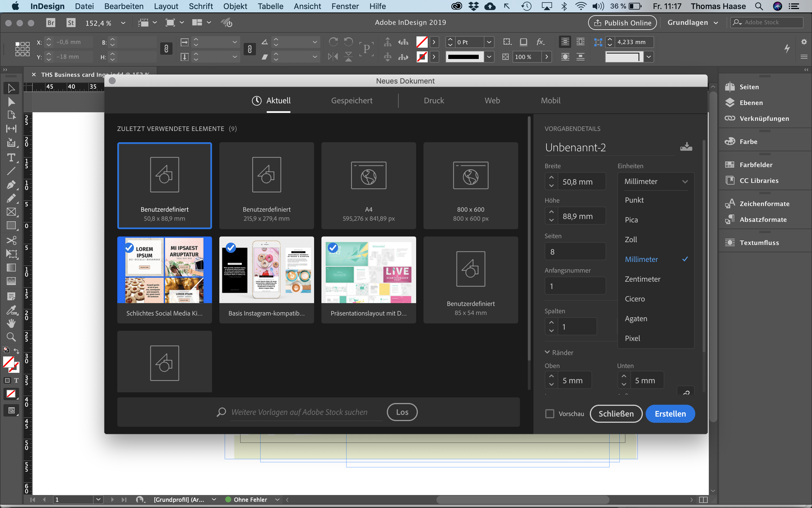Open Adobe Stock via St icon
This screenshot has height=508, width=812.
click(x=71, y=23)
